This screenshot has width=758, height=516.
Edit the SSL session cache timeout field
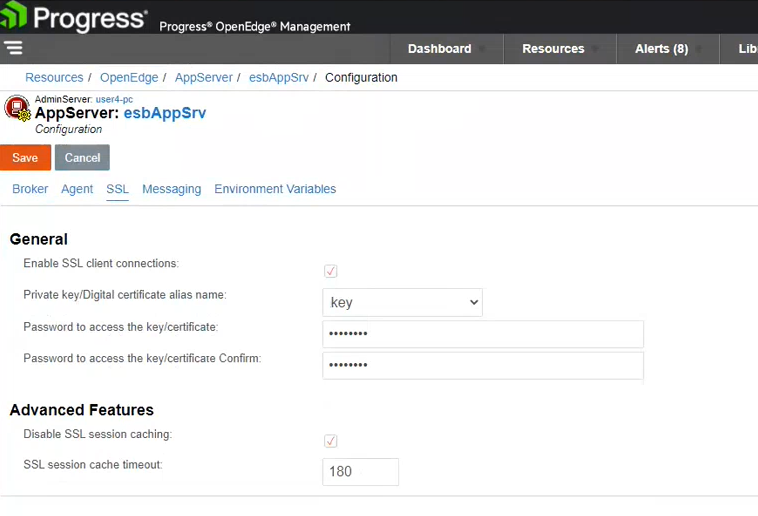[361, 472]
